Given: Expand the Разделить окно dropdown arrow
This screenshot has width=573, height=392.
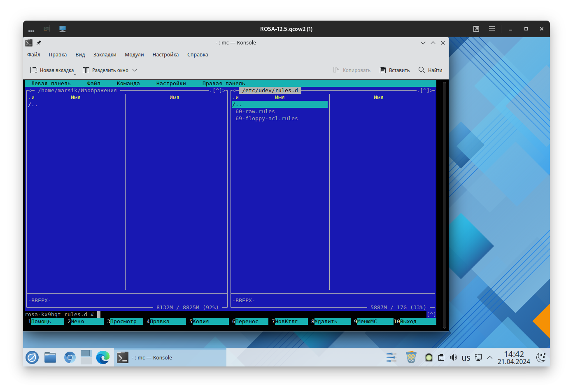Looking at the screenshot, I should coord(135,70).
